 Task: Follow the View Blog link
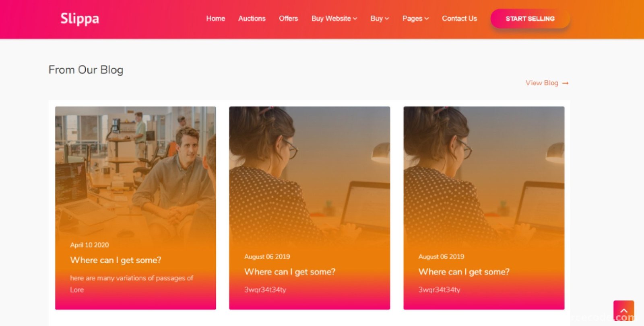542,83
